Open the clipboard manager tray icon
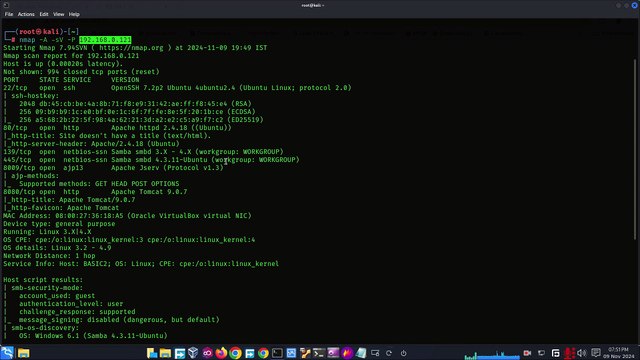 556,353
